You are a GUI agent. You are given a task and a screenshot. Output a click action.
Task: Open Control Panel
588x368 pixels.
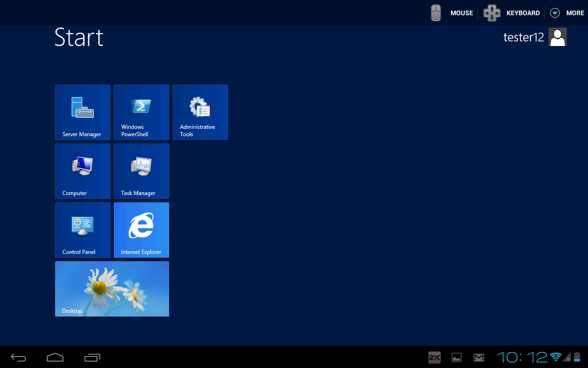click(82, 230)
